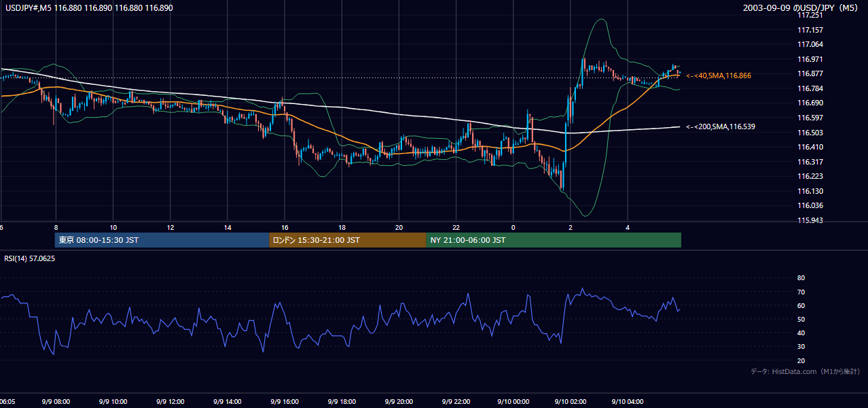Image resolution: width=868 pixels, height=408 pixels.
Task: Select the 40 SMA label reading 116.866
Action: (719, 75)
